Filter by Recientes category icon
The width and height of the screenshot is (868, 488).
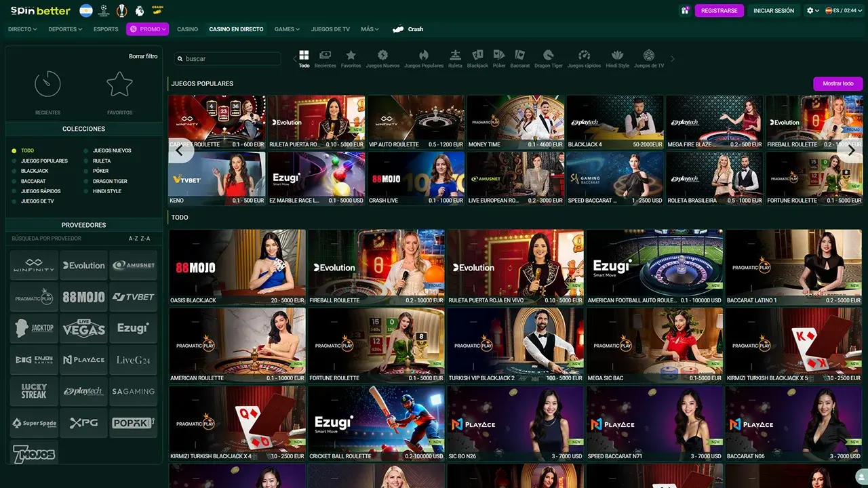(x=325, y=59)
